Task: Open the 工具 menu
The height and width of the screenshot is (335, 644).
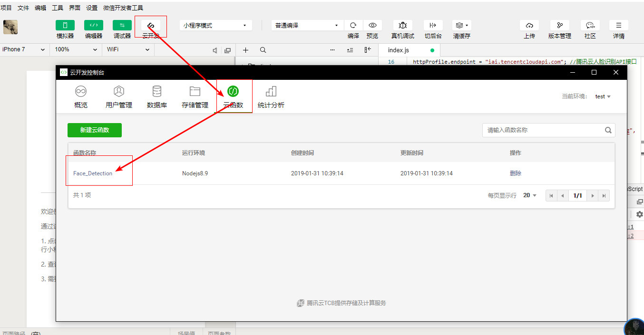Action: [x=57, y=8]
